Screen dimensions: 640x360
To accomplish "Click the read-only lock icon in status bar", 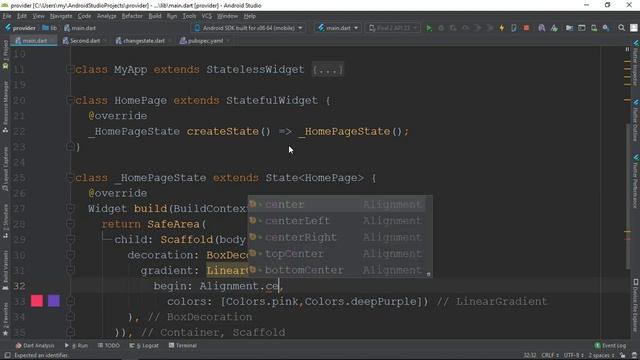I will (x=623, y=356).
